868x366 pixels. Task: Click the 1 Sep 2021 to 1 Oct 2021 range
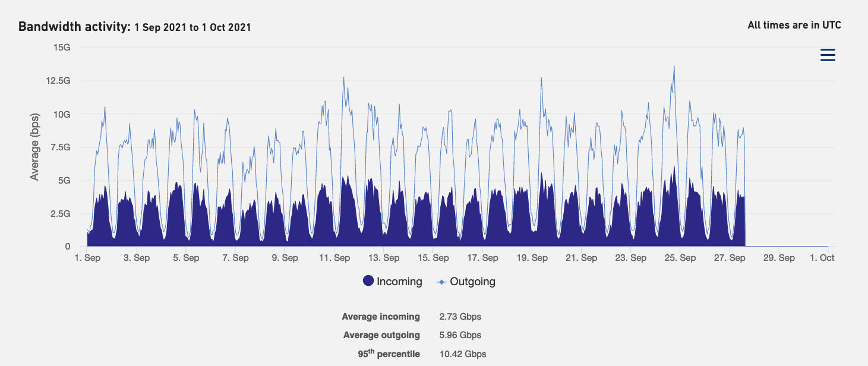[192, 27]
